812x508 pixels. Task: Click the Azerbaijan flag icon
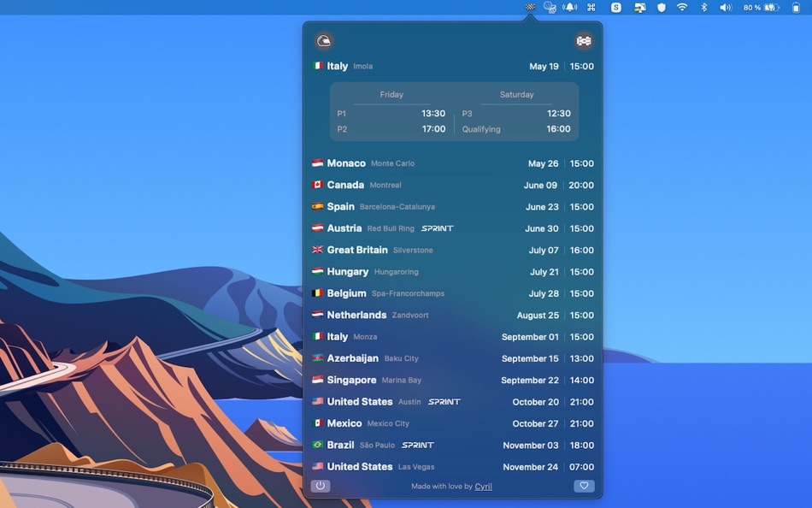317,357
